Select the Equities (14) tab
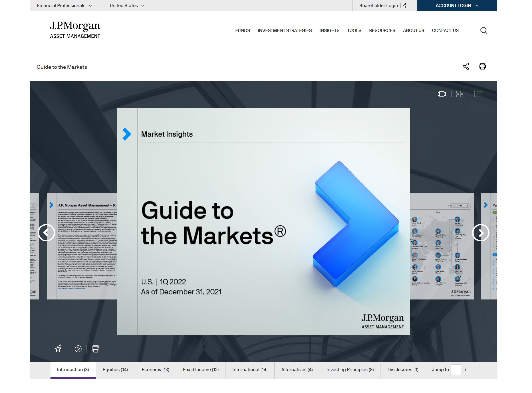532x393 pixels. click(115, 370)
